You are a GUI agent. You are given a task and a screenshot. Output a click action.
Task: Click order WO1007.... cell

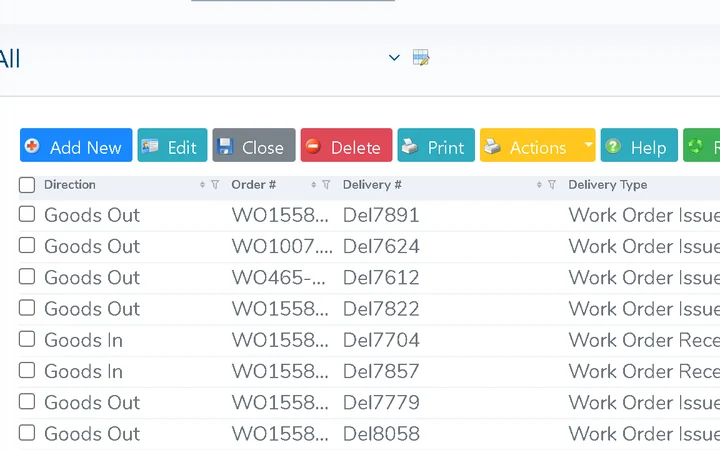[282, 246]
